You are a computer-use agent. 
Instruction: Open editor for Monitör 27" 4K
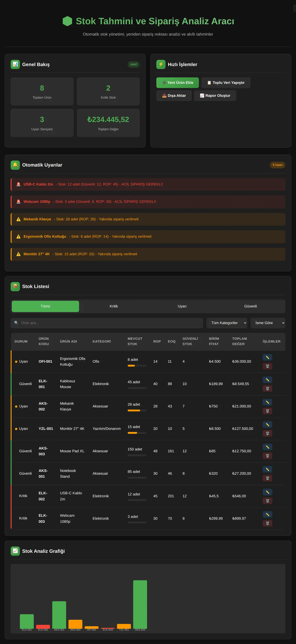point(267,424)
